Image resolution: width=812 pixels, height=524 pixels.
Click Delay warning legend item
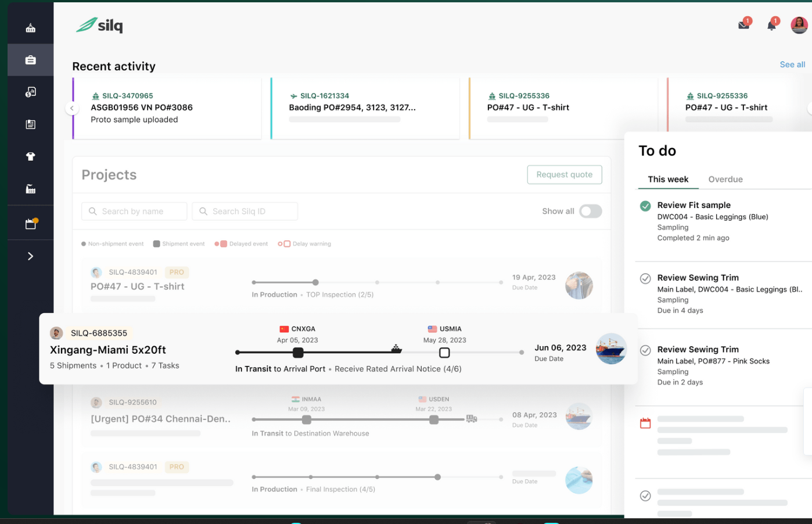point(304,244)
